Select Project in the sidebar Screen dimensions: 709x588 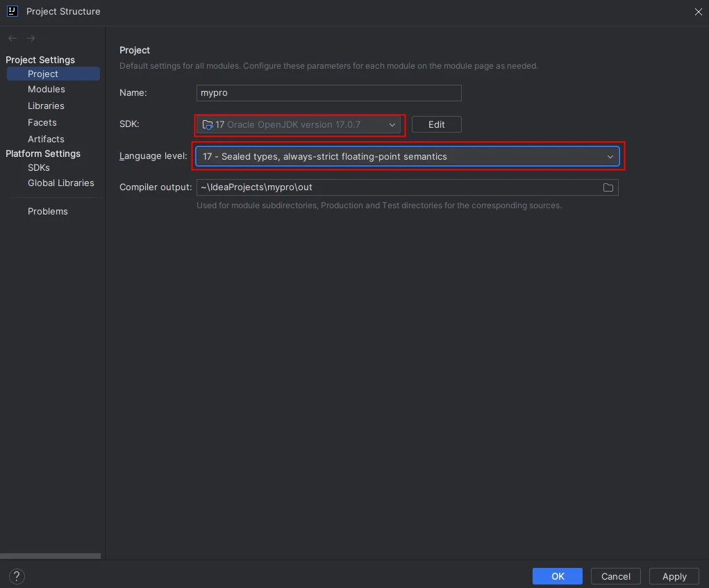(43, 74)
